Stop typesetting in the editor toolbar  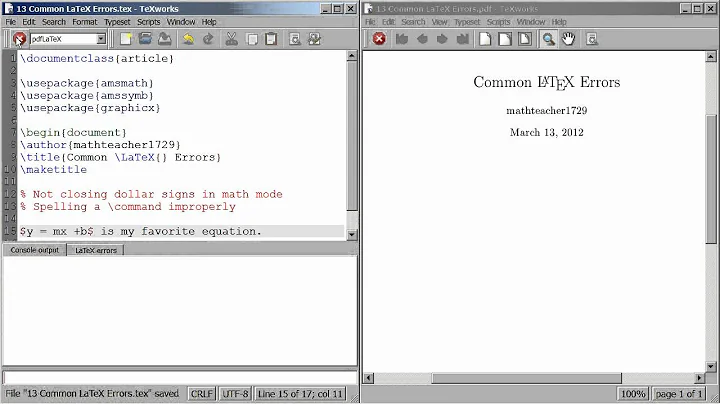point(19,39)
